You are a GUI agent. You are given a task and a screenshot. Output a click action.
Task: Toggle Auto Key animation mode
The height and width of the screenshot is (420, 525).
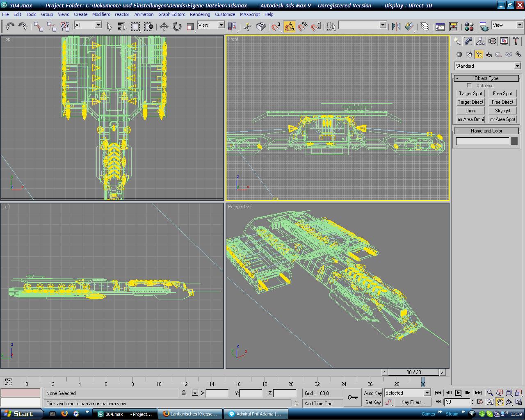(373, 393)
